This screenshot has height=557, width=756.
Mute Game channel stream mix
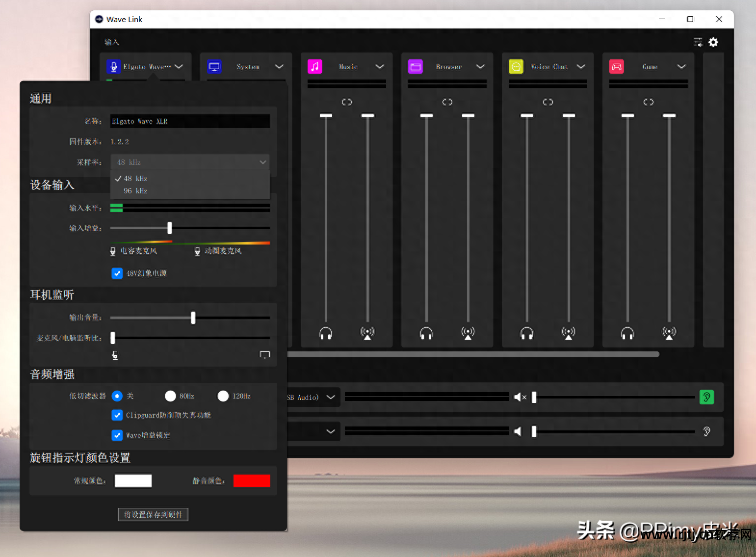coord(669,334)
